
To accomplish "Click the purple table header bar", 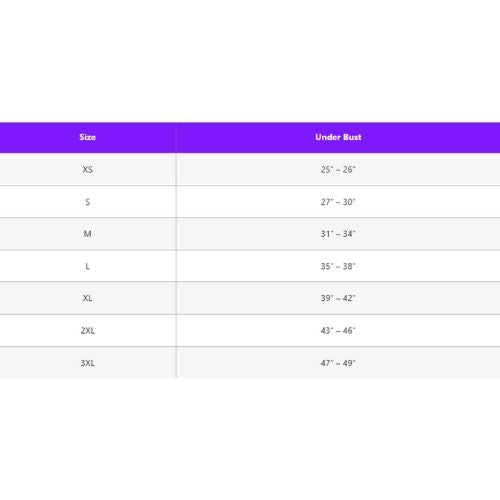I will (250, 137).
